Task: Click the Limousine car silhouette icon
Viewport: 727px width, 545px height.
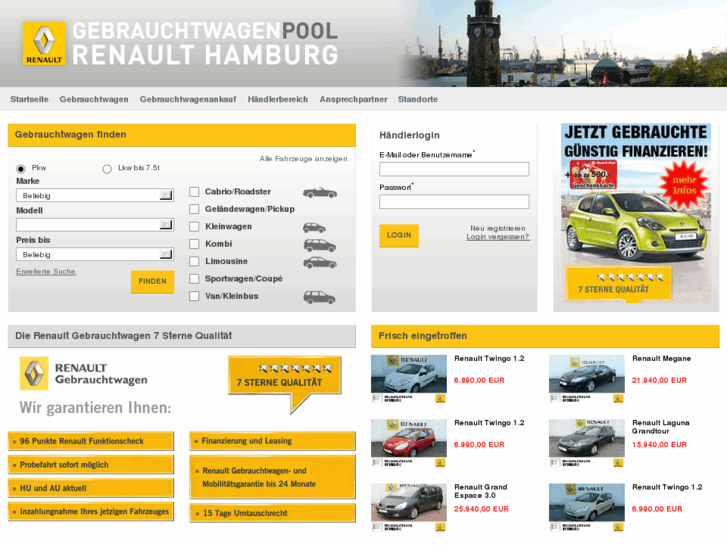Action: click(320, 263)
